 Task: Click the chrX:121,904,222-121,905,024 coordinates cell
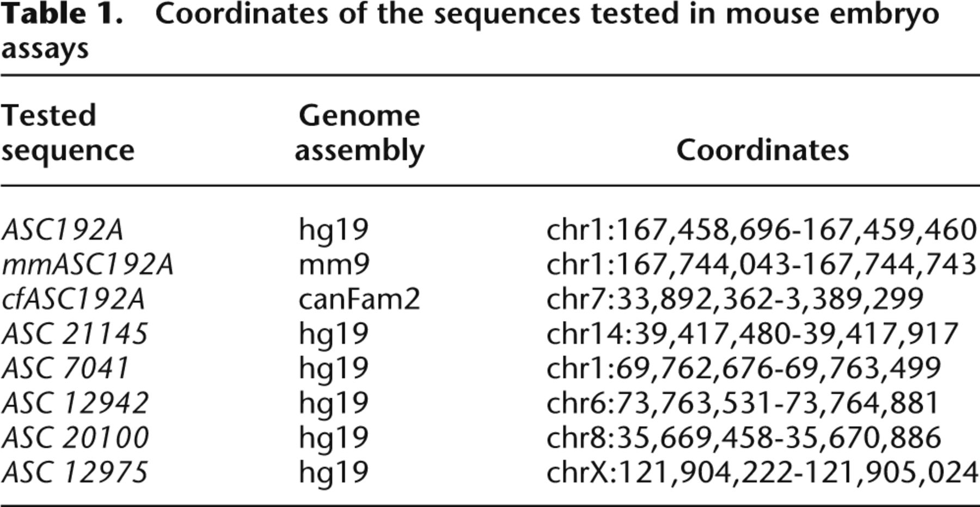[761, 472]
